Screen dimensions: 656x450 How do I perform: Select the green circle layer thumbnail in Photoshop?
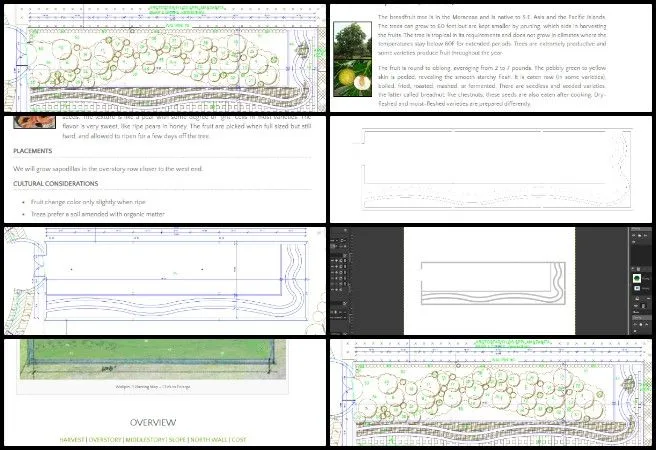[637, 279]
